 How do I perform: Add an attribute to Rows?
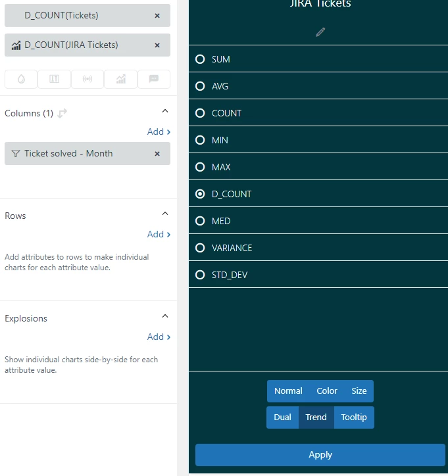click(x=159, y=234)
